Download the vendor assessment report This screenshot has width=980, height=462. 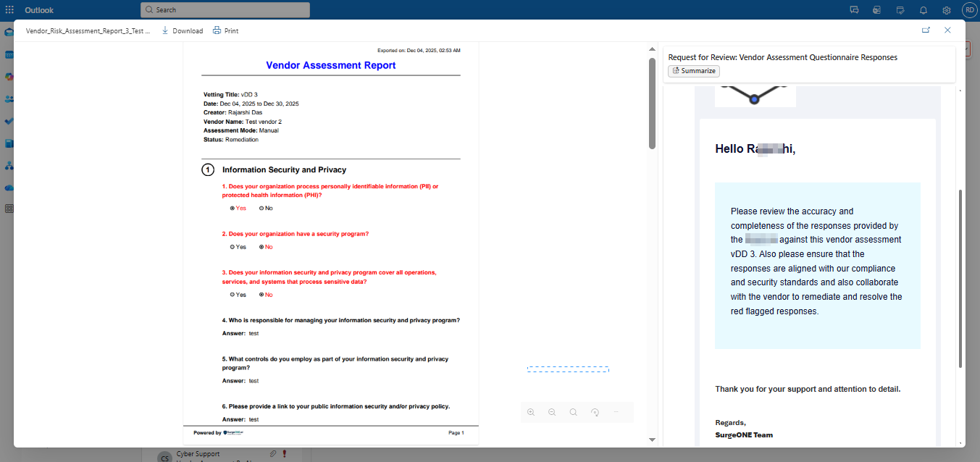(182, 30)
